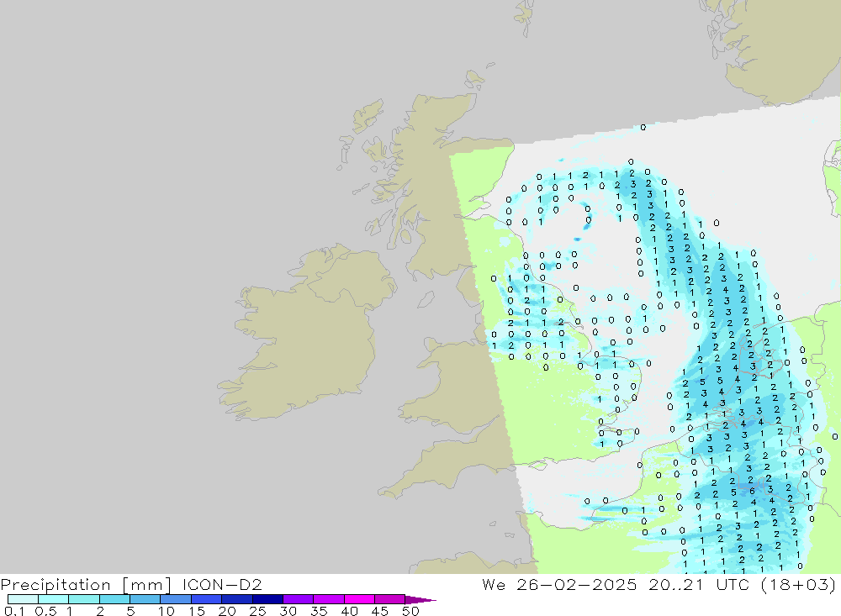This screenshot has height=616, width=841.
Task: Pick the 10–15 mm blue legend swatch
Action: (x=176, y=599)
